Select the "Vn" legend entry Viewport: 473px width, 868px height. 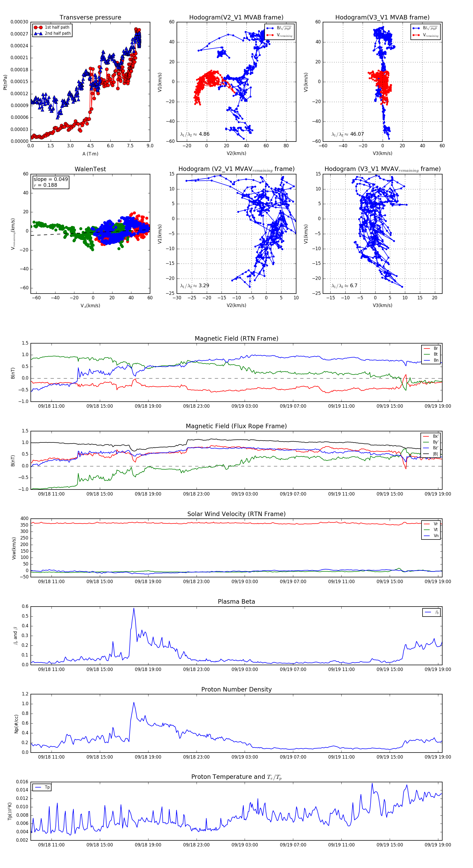pyautogui.click(x=431, y=536)
